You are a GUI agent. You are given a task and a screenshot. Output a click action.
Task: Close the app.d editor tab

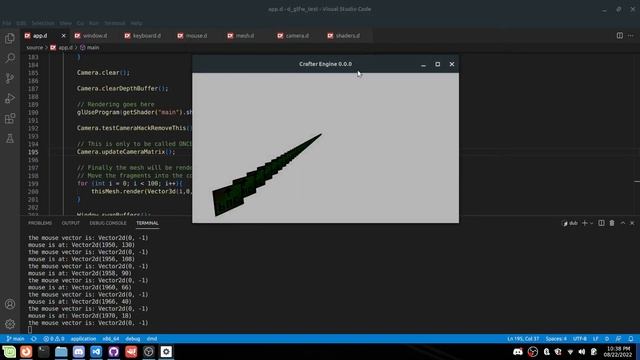63,36
